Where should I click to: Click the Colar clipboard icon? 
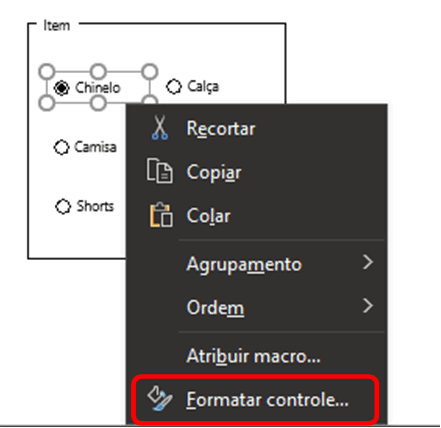161,215
